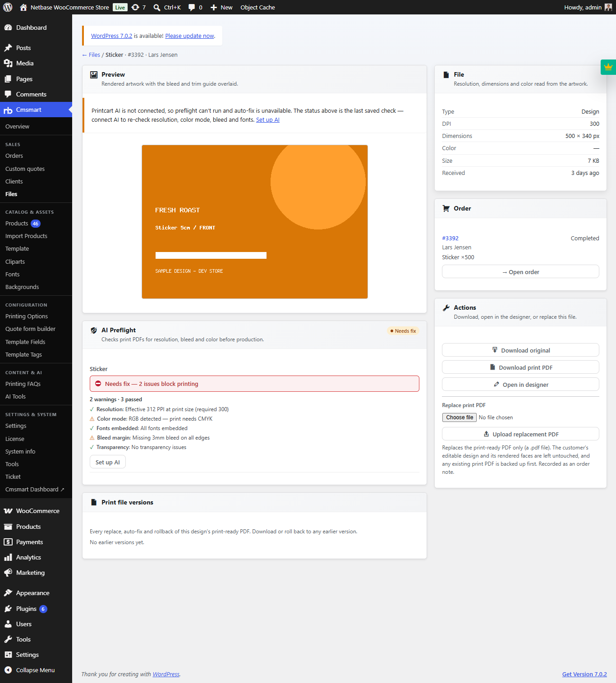The image size is (616, 683).
Task: Click Get Version 7.0.2 footer link
Action: [x=584, y=674]
